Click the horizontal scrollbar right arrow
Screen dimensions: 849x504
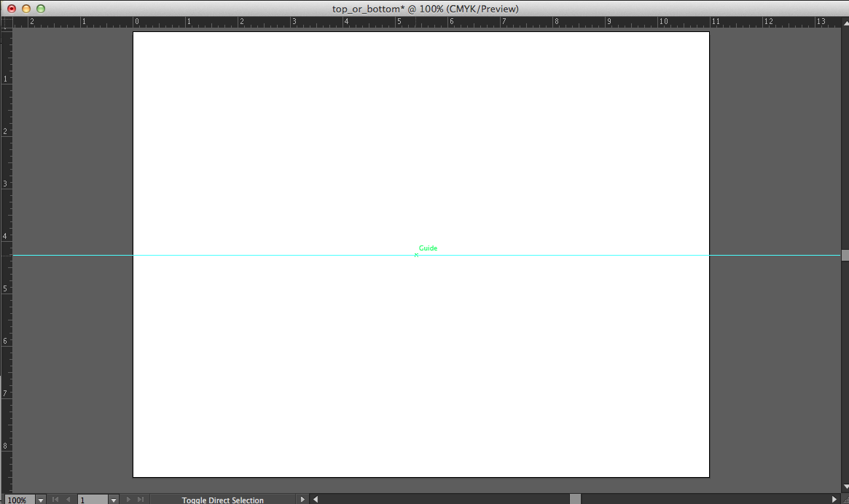pos(834,500)
